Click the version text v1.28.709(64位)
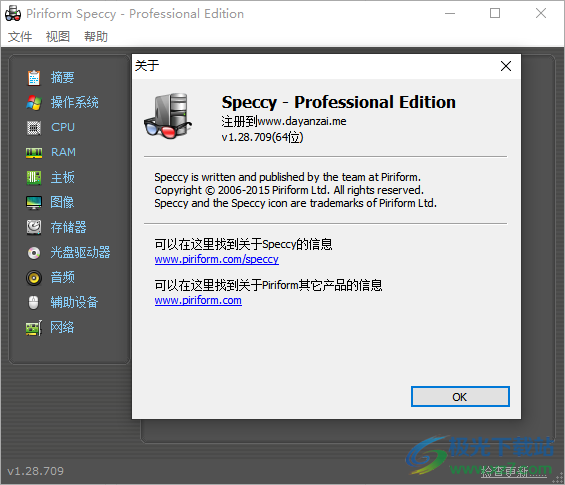 [262, 137]
